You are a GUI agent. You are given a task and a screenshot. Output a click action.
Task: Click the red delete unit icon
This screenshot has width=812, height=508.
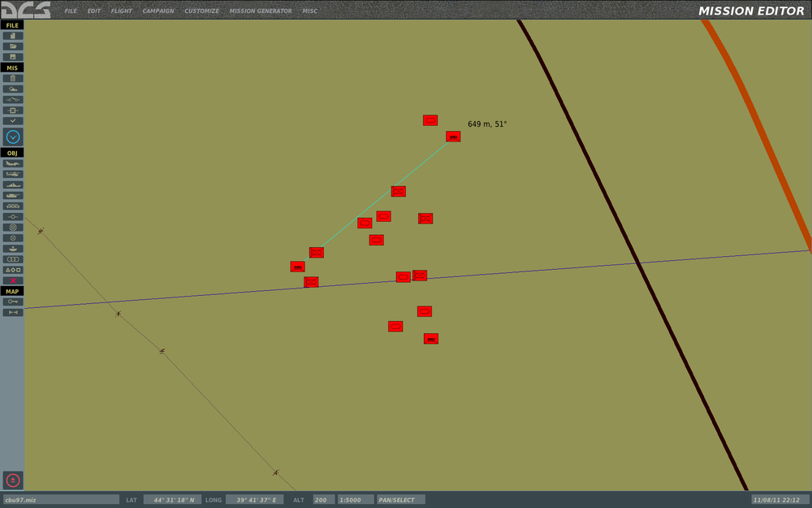11,280
